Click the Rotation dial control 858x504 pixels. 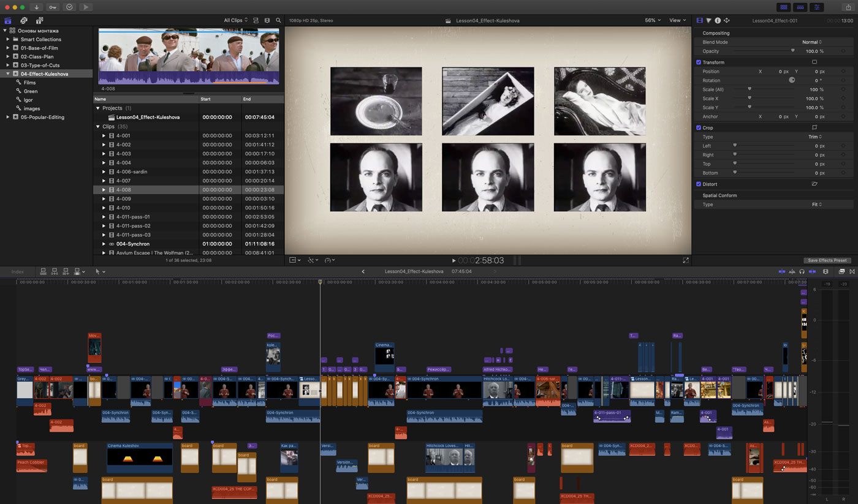(x=792, y=80)
